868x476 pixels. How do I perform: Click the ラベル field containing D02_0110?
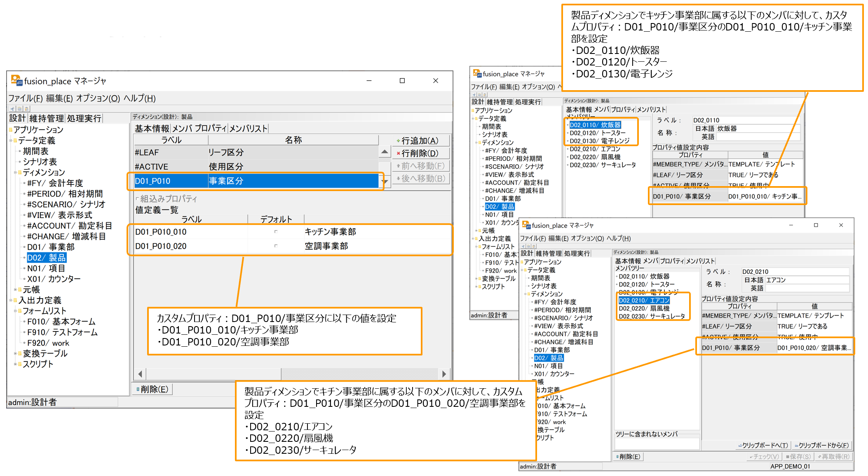click(746, 120)
